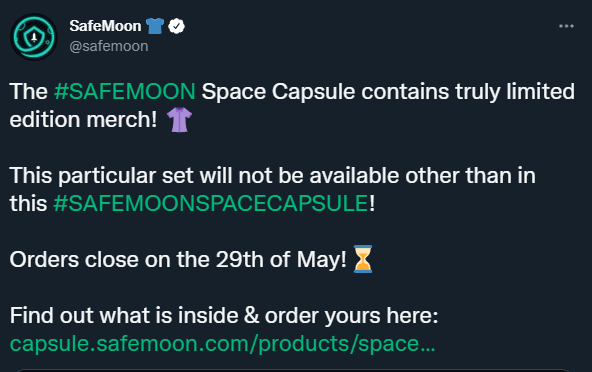Screen dimensions: 592x372
Task: Click the blue t-shirt emoji beside SafeMoon
Action: [x=155, y=26]
